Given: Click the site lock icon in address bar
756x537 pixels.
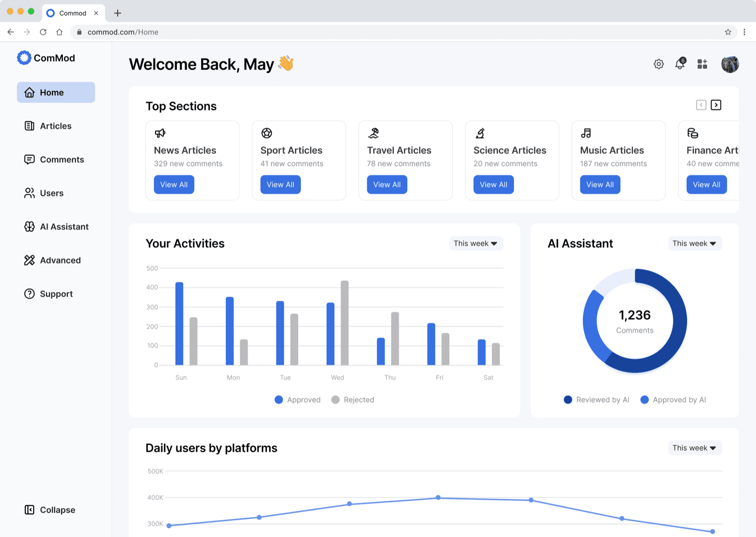Looking at the screenshot, I should [x=79, y=32].
